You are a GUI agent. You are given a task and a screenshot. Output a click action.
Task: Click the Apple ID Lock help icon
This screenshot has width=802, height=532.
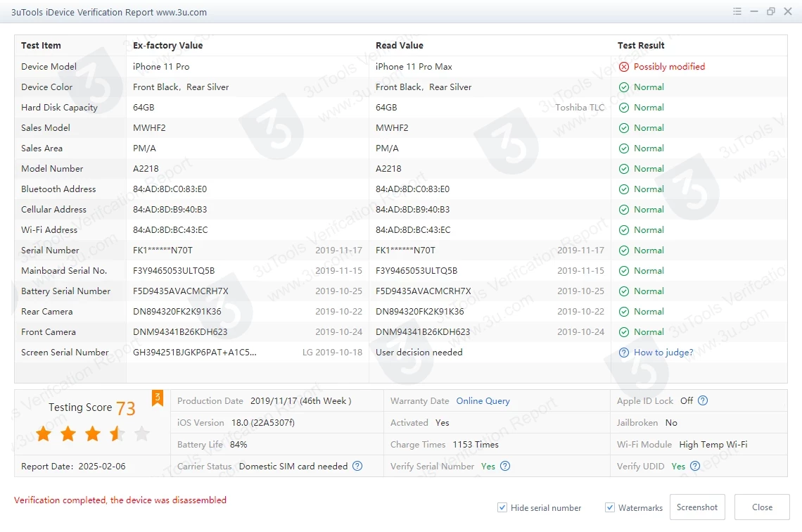[703, 400]
